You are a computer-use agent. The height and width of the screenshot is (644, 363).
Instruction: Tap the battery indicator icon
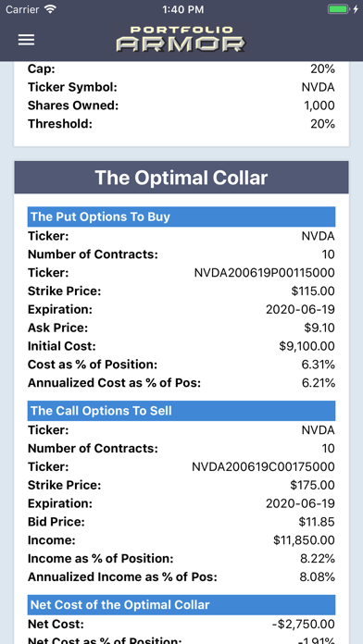point(339,9)
